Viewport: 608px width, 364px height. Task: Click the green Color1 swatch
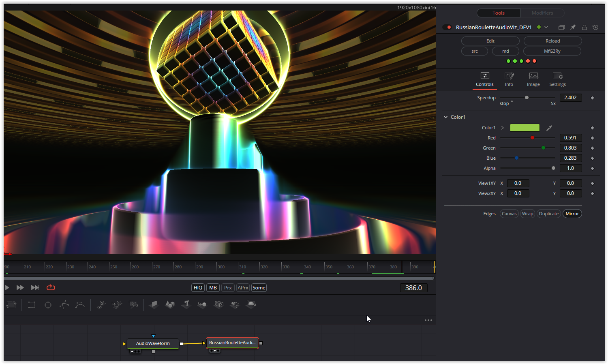[525, 128]
